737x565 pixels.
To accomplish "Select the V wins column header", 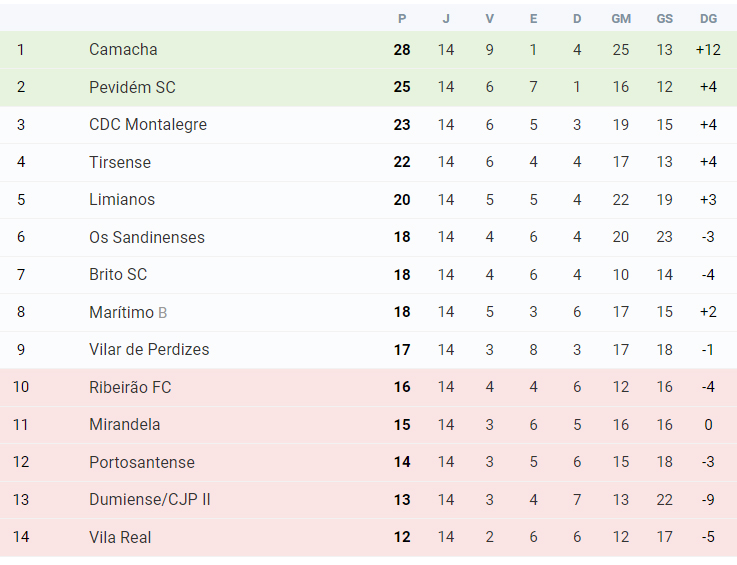I will [489, 19].
